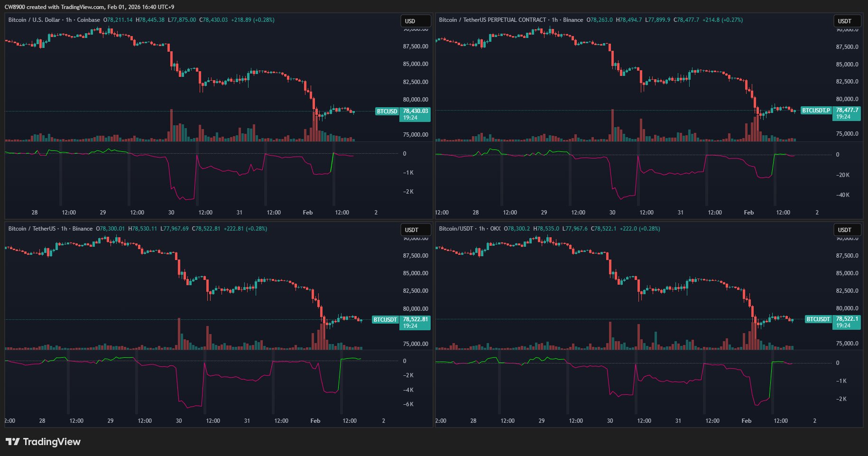The height and width of the screenshot is (456, 868).
Task: Click 78,430.03 current price label on Coinbase chart
Action: point(415,111)
